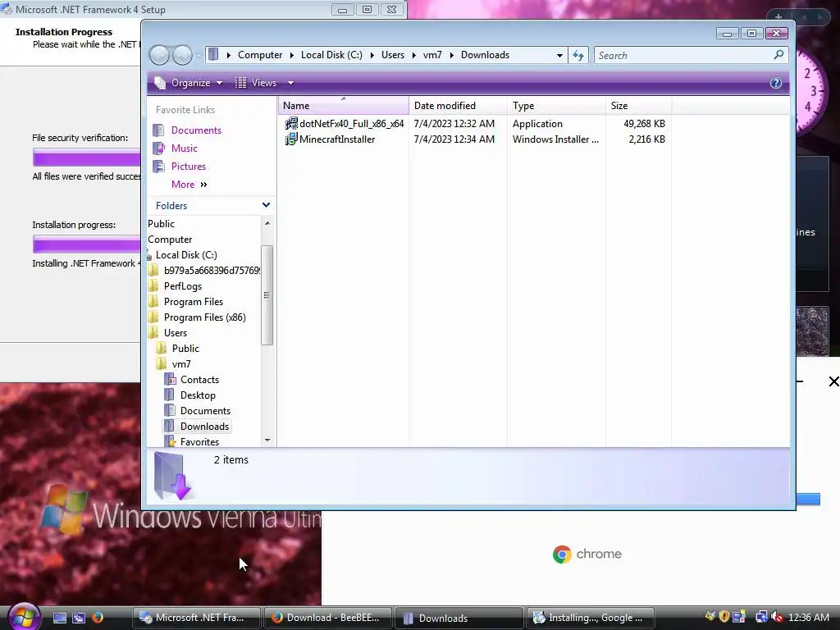Open the recent pages dropdown beside Forward
Viewport: 840px width, 630px height.
(x=199, y=55)
